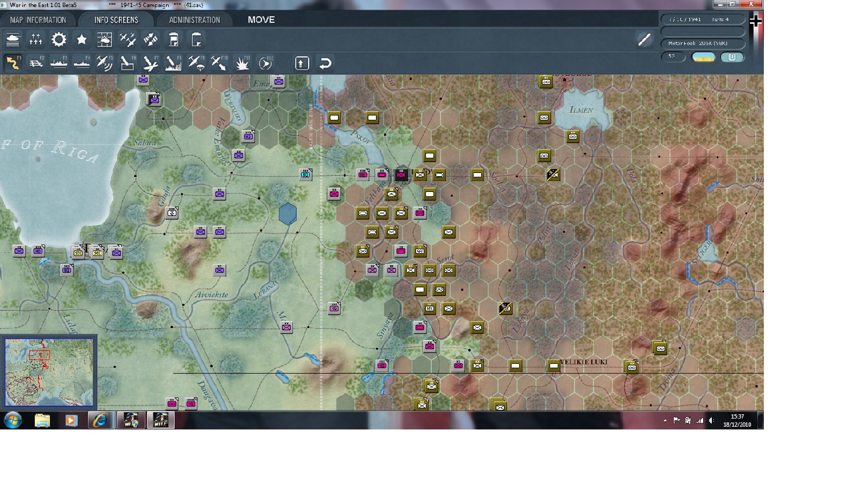Click the blue highlighted hex on map
The height and width of the screenshot is (488, 868).
point(288,214)
